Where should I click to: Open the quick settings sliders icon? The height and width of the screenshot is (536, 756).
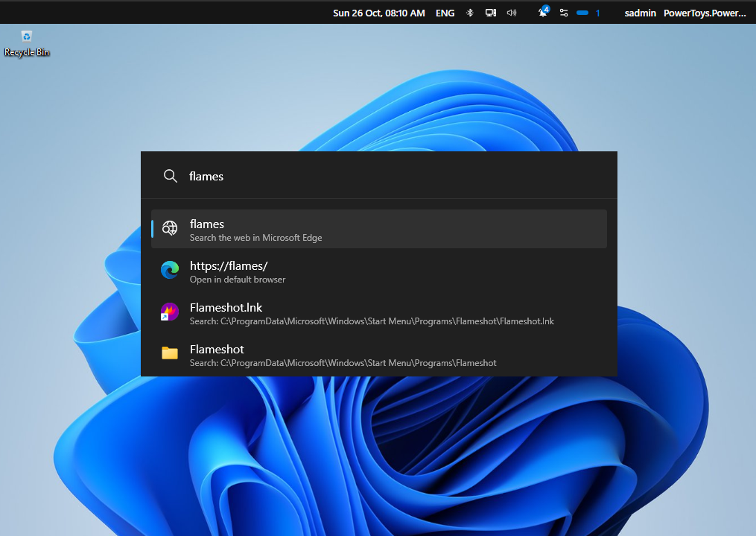(564, 13)
